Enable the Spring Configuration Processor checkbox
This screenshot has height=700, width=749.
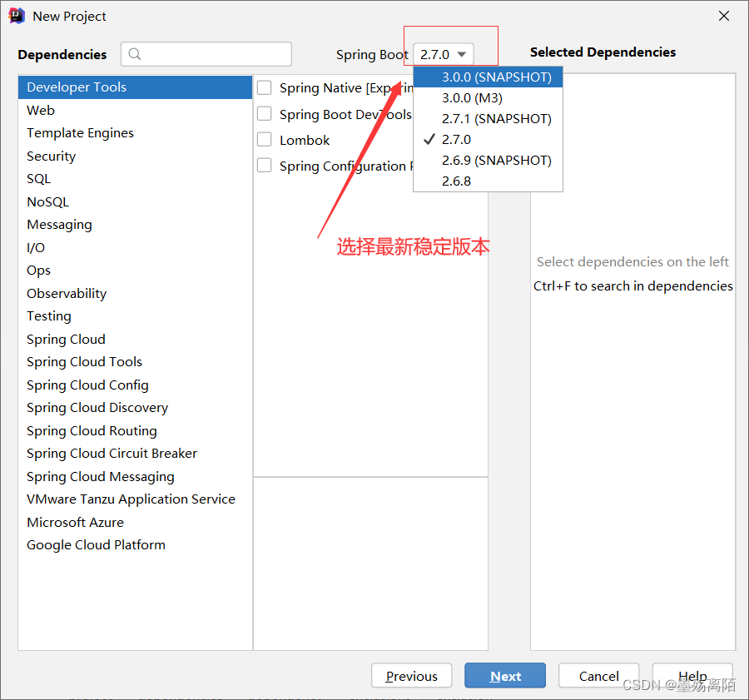pos(264,166)
